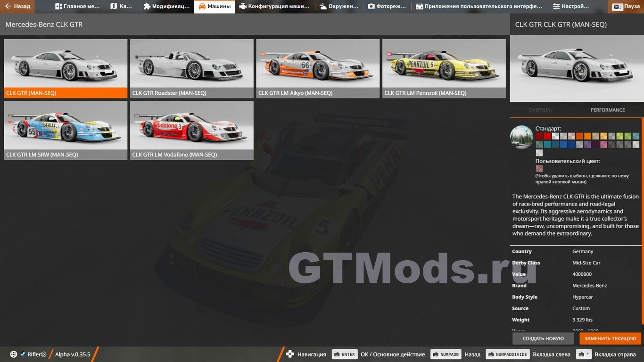644x362 pixels.
Task: Click the Source value Custom
Action: [581, 308]
